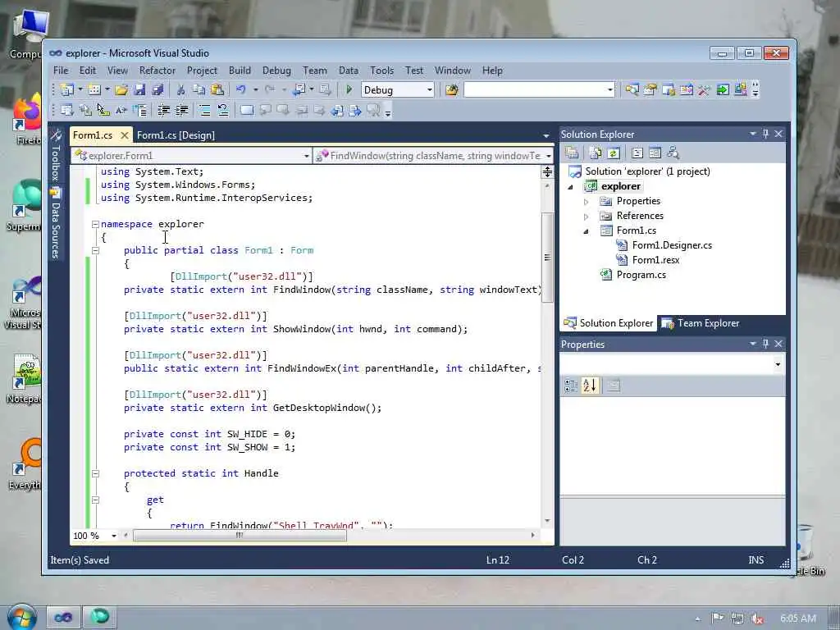Image resolution: width=840 pixels, height=630 pixels.
Task: Click View Designer icon in Solution Explorer
Action: (x=655, y=153)
